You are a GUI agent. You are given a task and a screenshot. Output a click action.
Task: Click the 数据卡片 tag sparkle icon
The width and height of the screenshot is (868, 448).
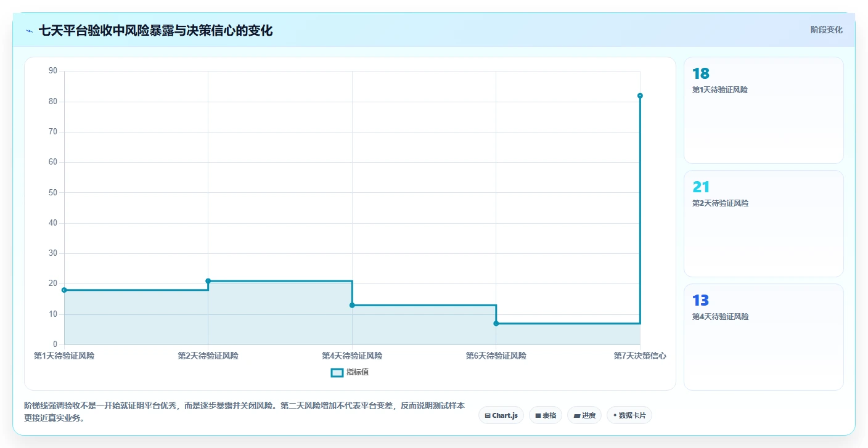click(615, 415)
